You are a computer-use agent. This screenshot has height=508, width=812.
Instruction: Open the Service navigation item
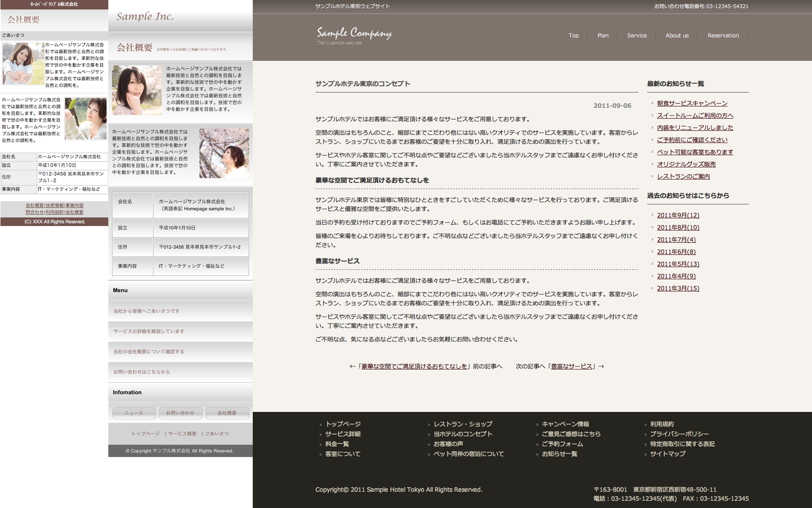[x=636, y=36]
